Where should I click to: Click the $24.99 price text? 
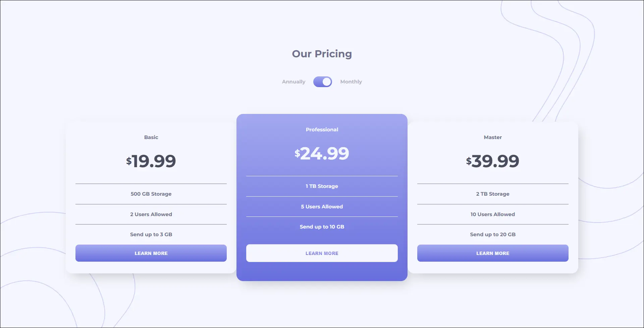pos(322,153)
